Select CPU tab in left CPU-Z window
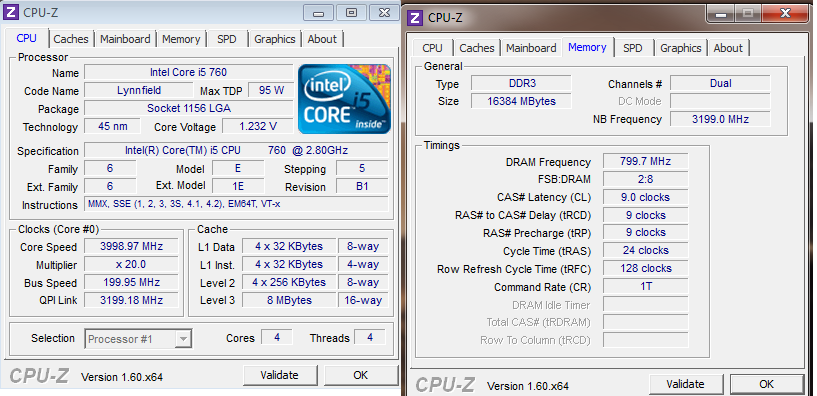The height and width of the screenshot is (396, 817). point(27,38)
